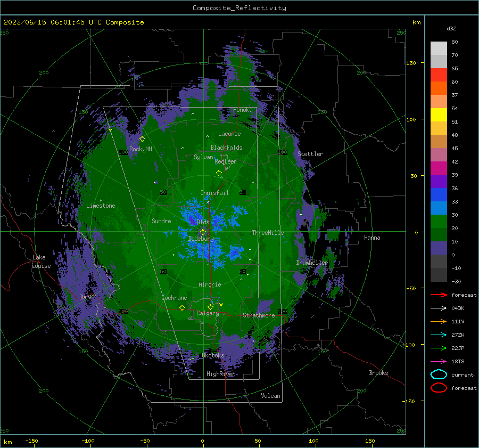Click the ThreeHills city label
479x448 pixels.
pos(268,233)
